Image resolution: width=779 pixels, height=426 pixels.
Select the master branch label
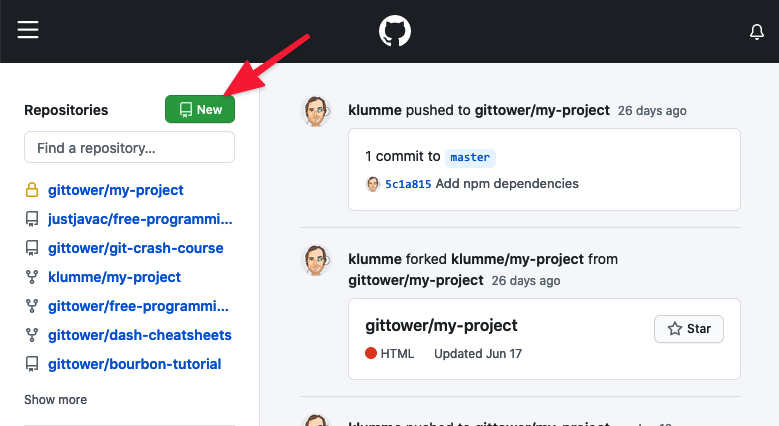click(470, 157)
